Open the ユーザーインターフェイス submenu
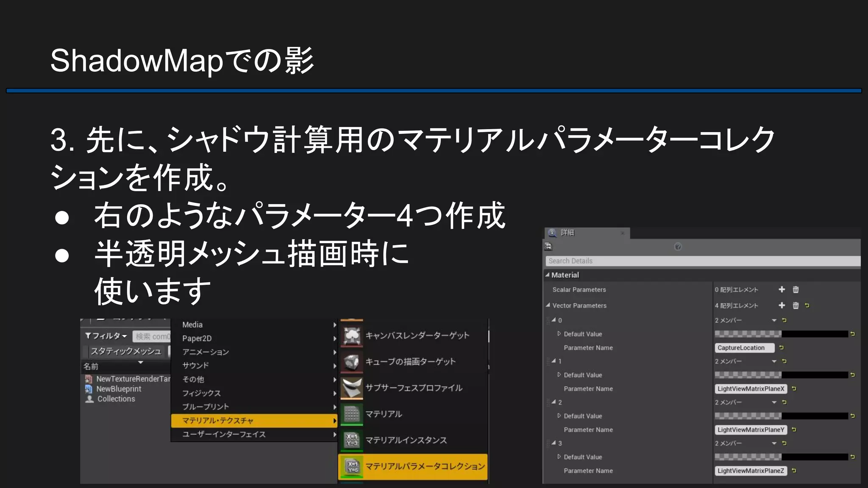Image resolution: width=868 pixels, height=488 pixels. click(254, 434)
